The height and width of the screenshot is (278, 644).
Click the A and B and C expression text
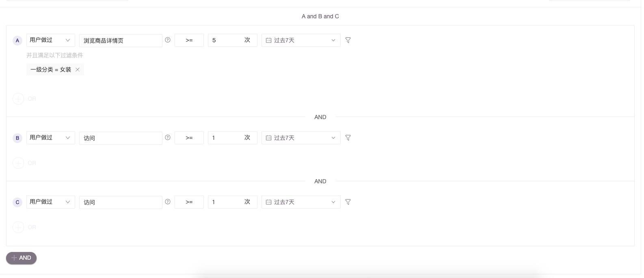320,16
